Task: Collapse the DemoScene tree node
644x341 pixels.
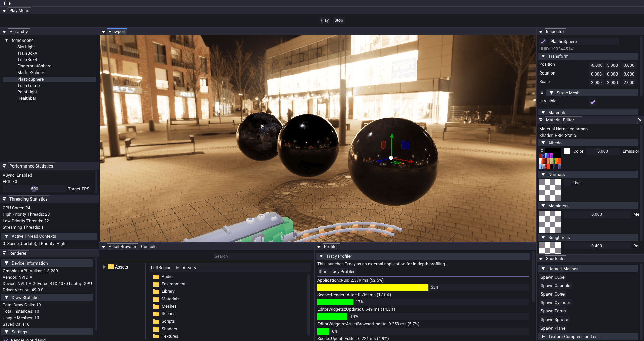Action: pos(6,40)
